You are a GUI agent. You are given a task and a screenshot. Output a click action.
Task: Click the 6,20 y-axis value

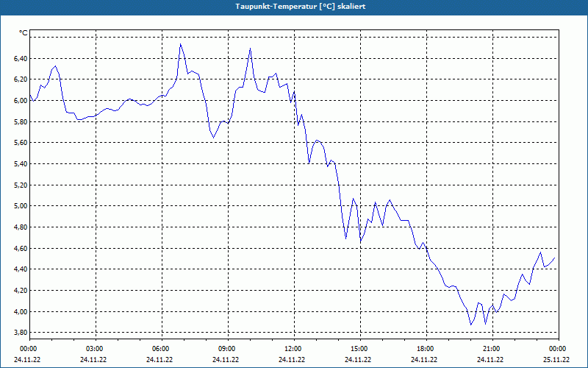20,79
